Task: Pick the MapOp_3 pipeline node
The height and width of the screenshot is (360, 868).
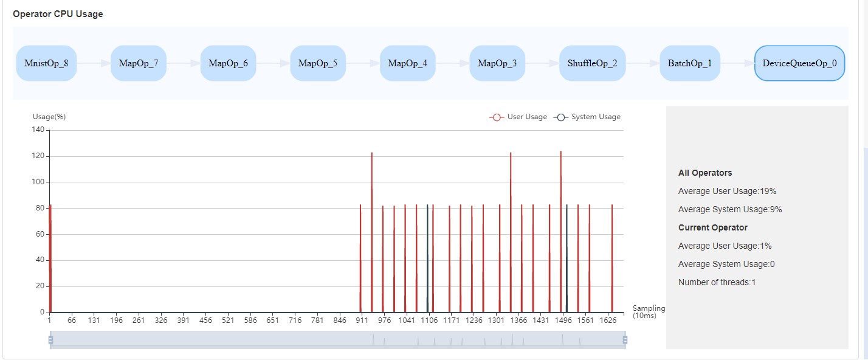Action: [x=497, y=63]
